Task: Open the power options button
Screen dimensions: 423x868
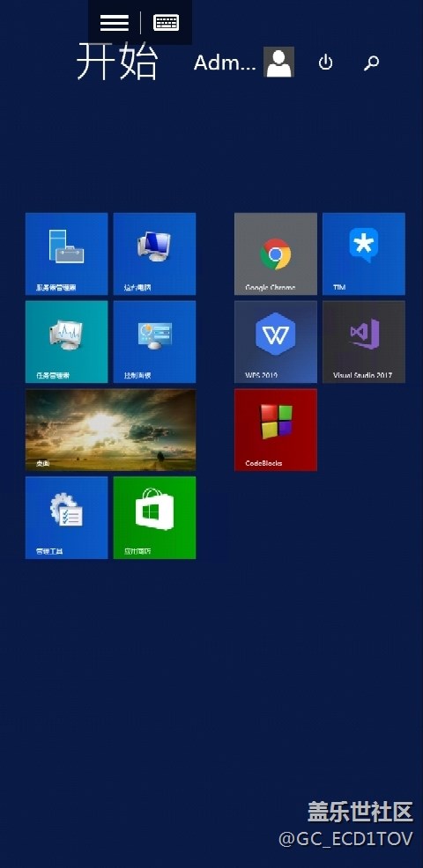Action: 325,63
